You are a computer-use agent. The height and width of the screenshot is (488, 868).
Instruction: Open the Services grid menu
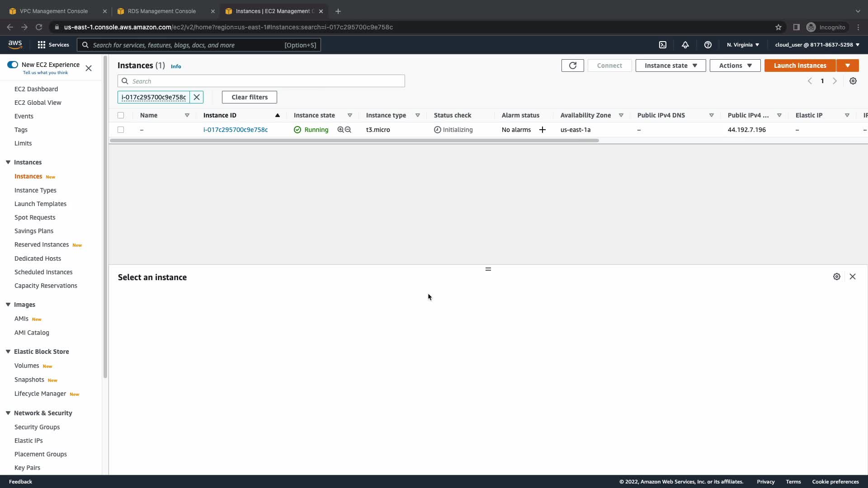(x=42, y=45)
